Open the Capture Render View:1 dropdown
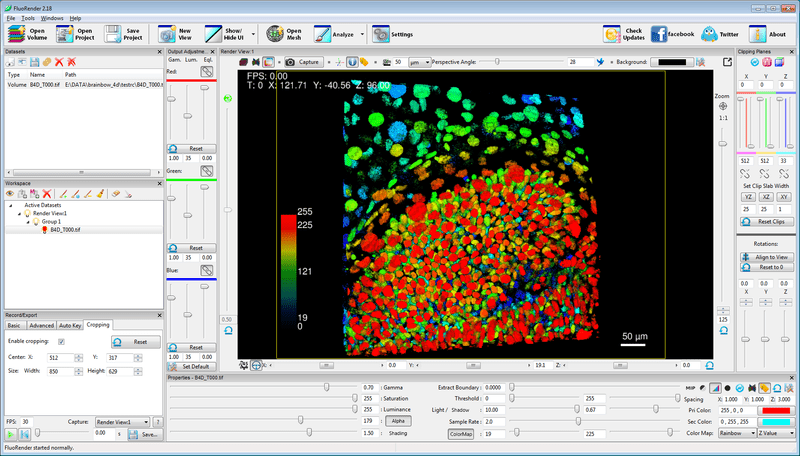The width and height of the screenshot is (800, 456). (x=121, y=422)
